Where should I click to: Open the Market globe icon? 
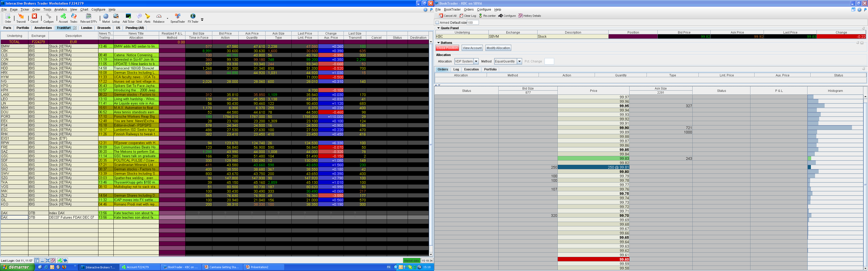(106, 18)
